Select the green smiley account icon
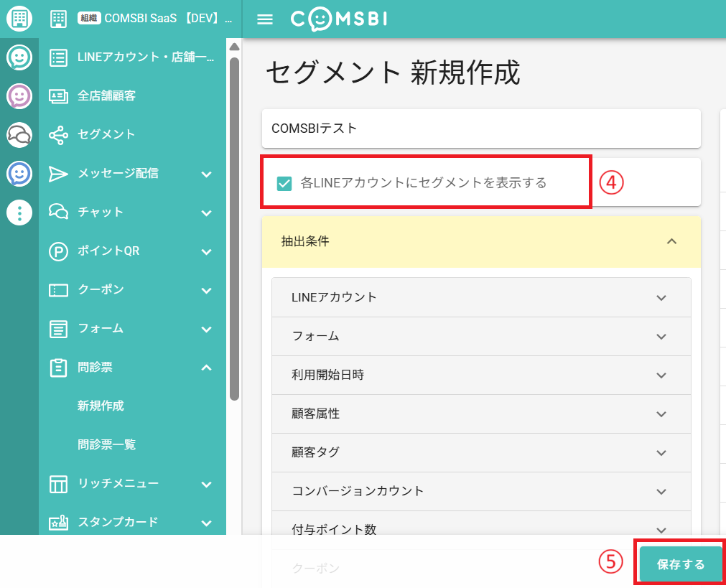Screen dimensions: 726x588 pyautogui.click(x=19, y=57)
